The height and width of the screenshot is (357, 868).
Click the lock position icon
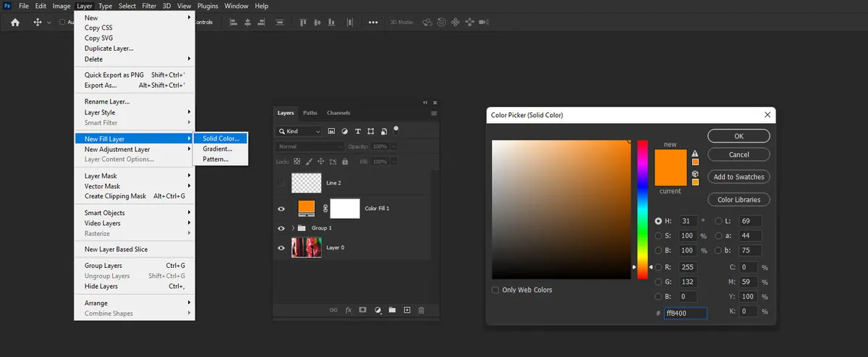pos(321,161)
